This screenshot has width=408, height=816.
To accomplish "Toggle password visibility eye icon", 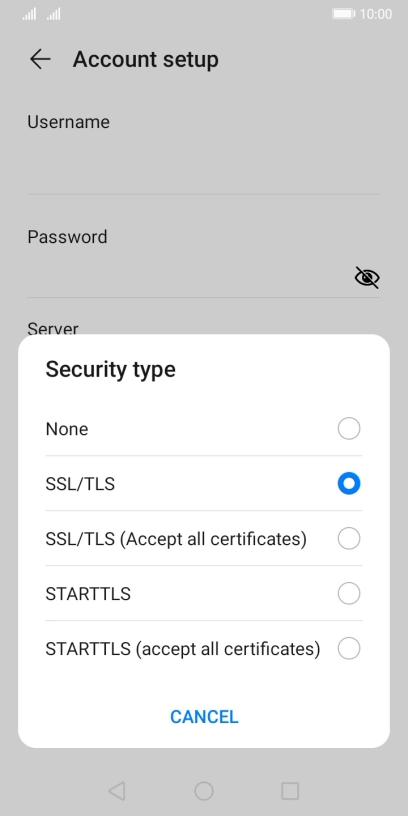I will point(367,277).
